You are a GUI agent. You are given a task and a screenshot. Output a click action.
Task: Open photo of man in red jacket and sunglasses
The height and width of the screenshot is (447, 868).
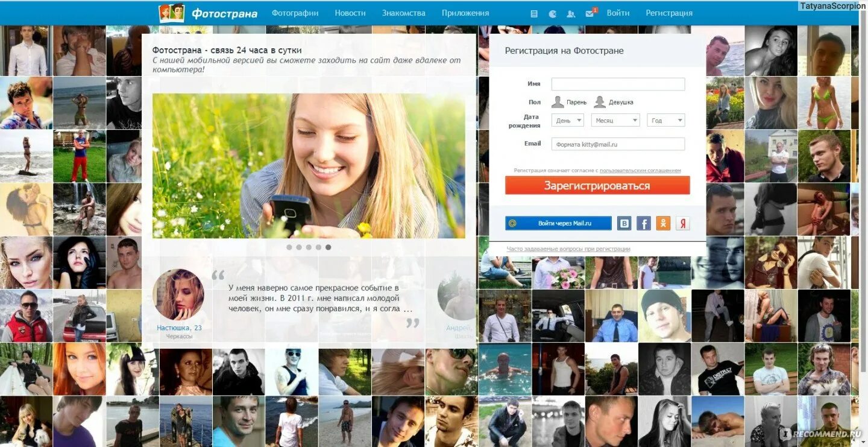point(26,316)
